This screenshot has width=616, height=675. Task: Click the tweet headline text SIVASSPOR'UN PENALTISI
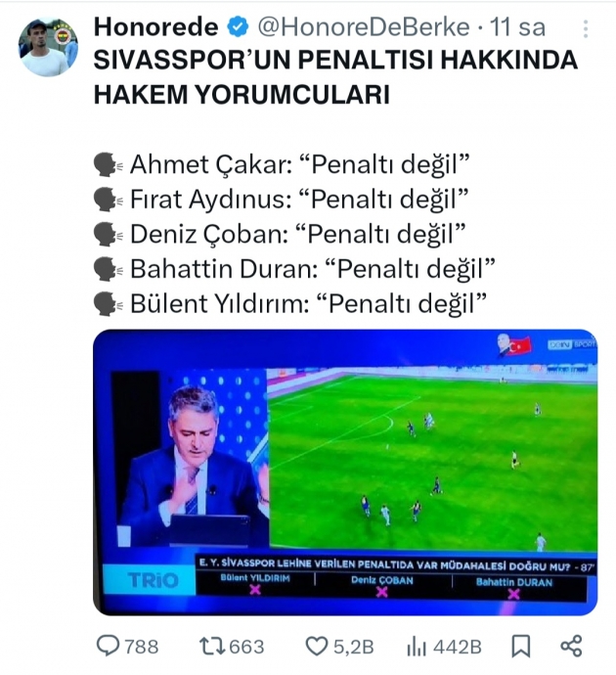tap(263, 60)
